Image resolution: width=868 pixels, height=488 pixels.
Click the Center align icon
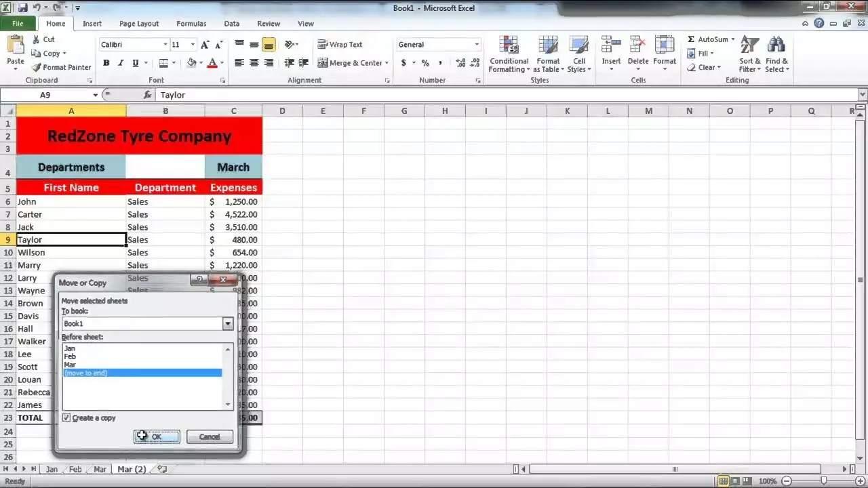(254, 63)
